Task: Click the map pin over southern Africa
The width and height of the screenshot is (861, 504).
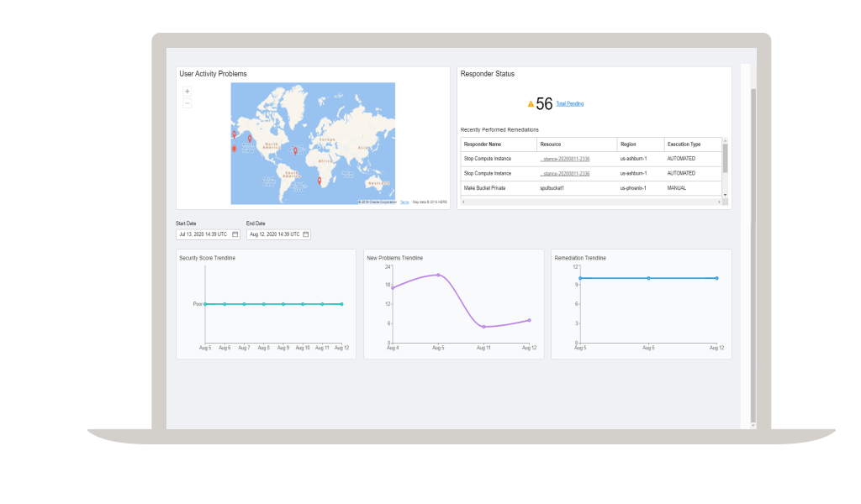Action: (319, 181)
